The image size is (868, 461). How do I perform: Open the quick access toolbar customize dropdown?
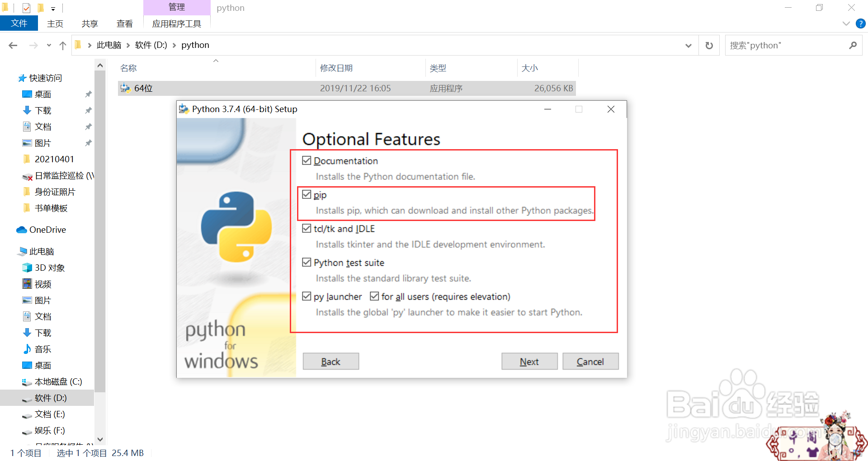click(53, 8)
